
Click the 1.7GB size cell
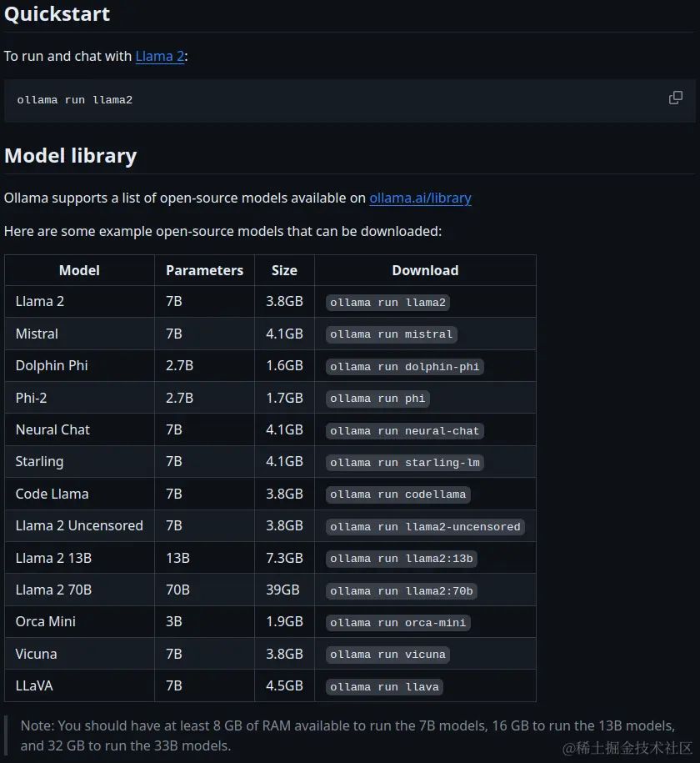tap(284, 398)
